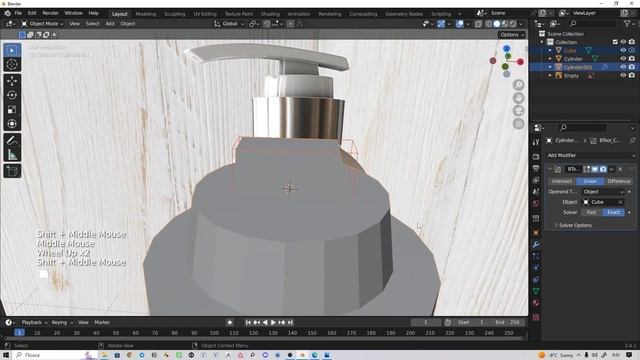Switch to the Sculpting workspace tab
Image resolution: width=640 pixels, height=360 pixels.
pos(175,14)
